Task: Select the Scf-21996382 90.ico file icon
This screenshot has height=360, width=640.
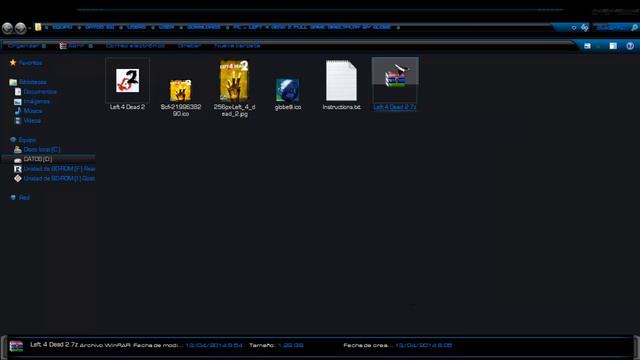Action: pyautogui.click(x=180, y=90)
